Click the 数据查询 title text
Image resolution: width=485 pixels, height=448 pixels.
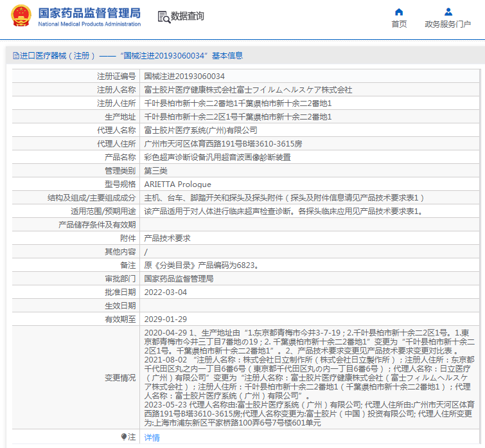pos(188,17)
